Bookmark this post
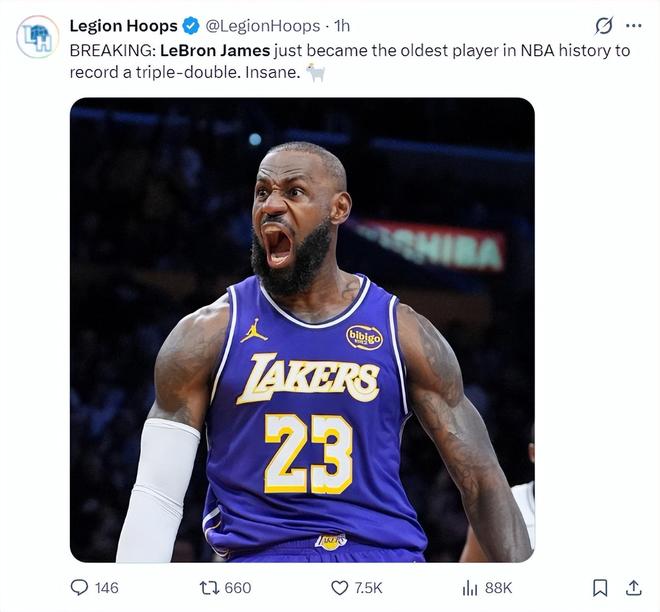 tap(599, 588)
